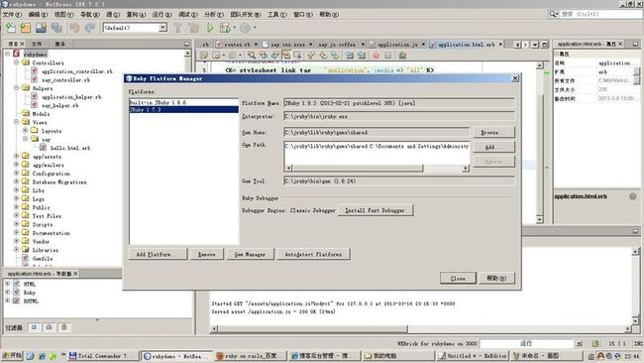Click the Profile Project toolbar icon
644x363 pixels.
tap(245, 28)
